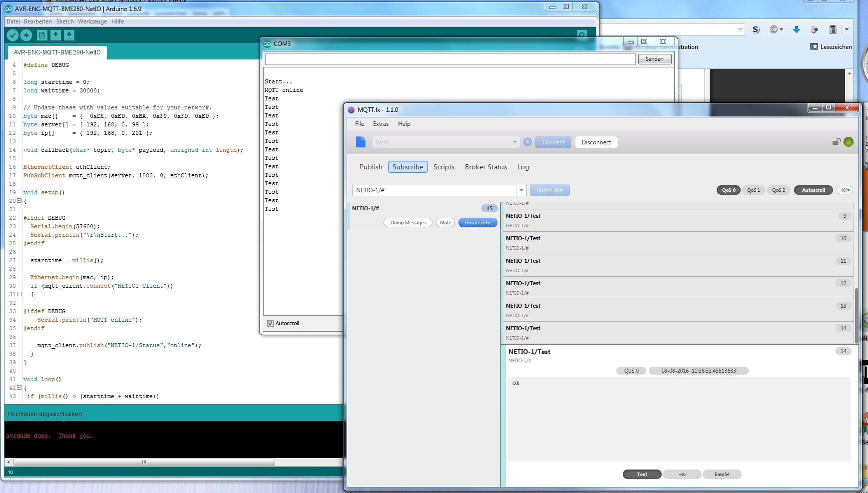Open Firefox toolbar overflow dropdown arrow
Screen dimensions: 868x493
coord(847,29)
